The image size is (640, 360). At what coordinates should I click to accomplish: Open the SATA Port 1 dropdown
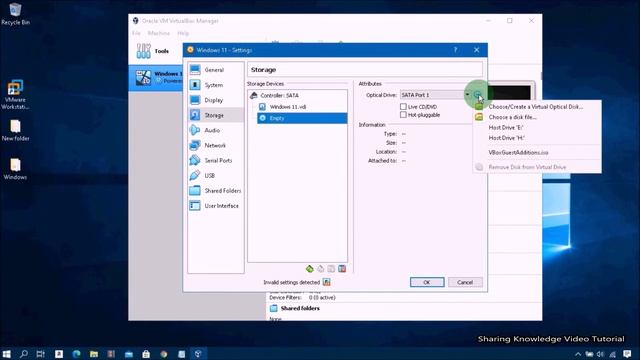point(435,95)
